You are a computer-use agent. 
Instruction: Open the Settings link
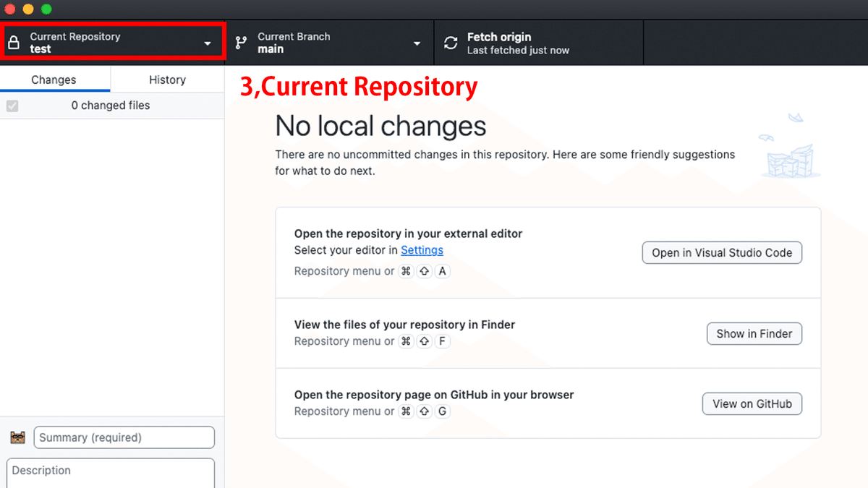click(x=422, y=250)
